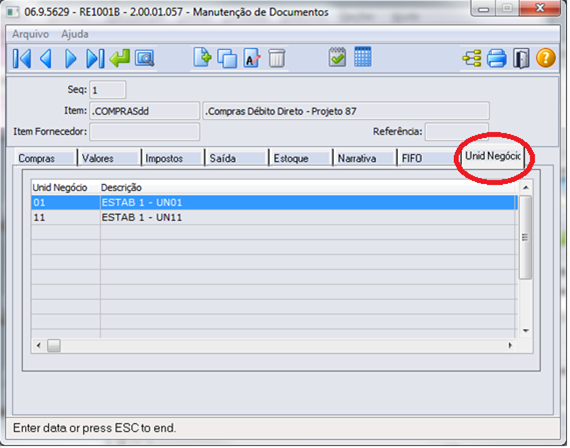Click the green go-to return arrow icon
Image resolution: width=570 pixels, height=448 pixels.
(120, 58)
